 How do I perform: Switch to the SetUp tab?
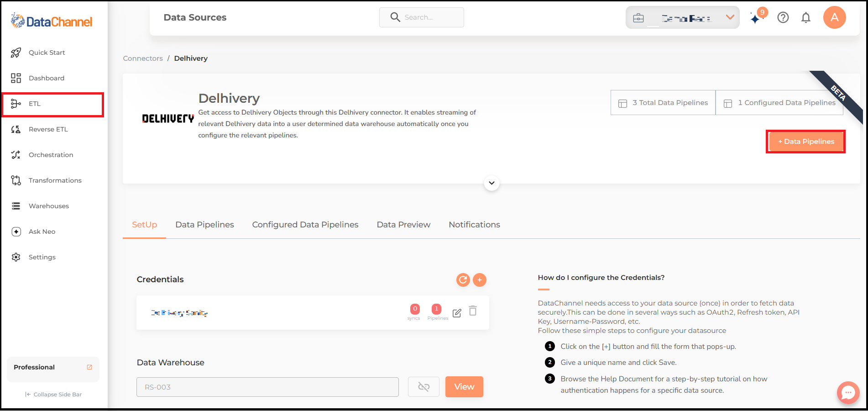click(x=144, y=225)
